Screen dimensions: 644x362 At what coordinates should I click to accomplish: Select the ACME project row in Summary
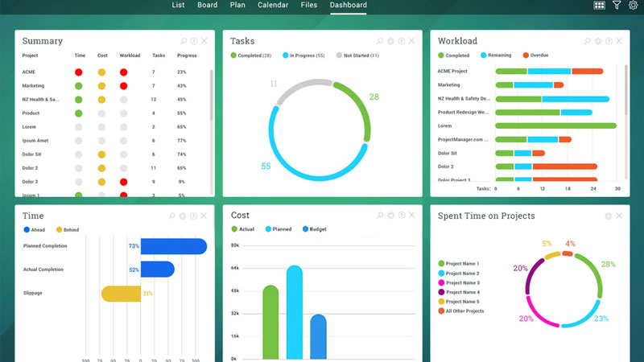tap(29, 72)
